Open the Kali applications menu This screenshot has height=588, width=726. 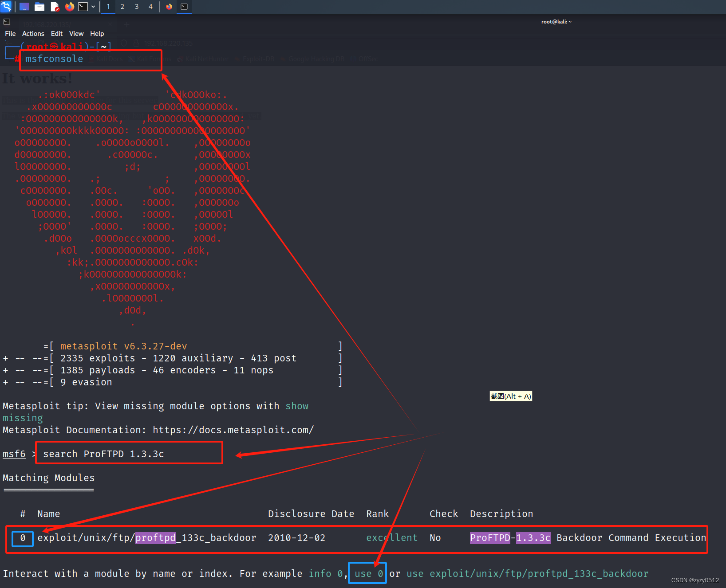[6, 7]
